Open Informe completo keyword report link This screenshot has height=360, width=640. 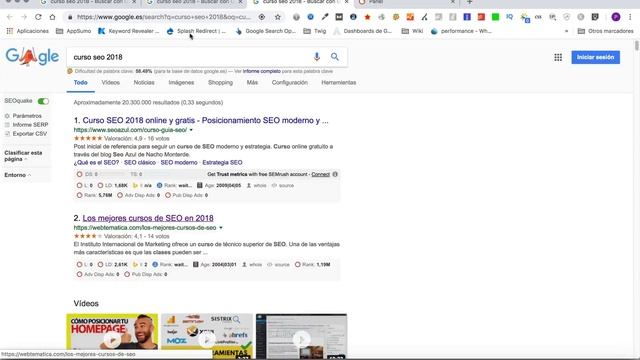point(262,71)
